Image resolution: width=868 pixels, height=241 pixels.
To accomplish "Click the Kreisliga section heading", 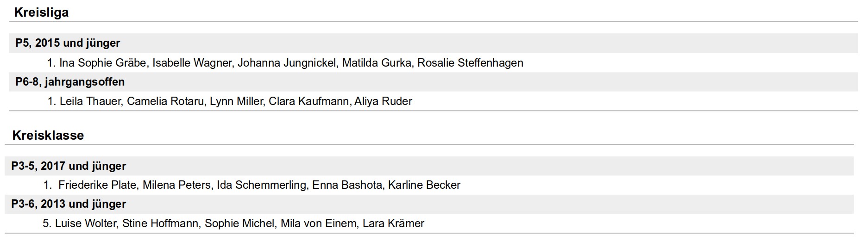I will (41, 12).
